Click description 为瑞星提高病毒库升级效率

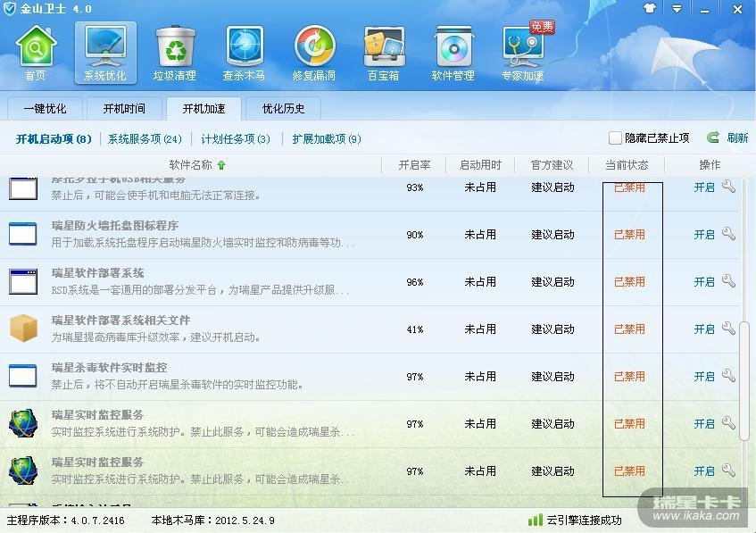[x=155, y=337]
